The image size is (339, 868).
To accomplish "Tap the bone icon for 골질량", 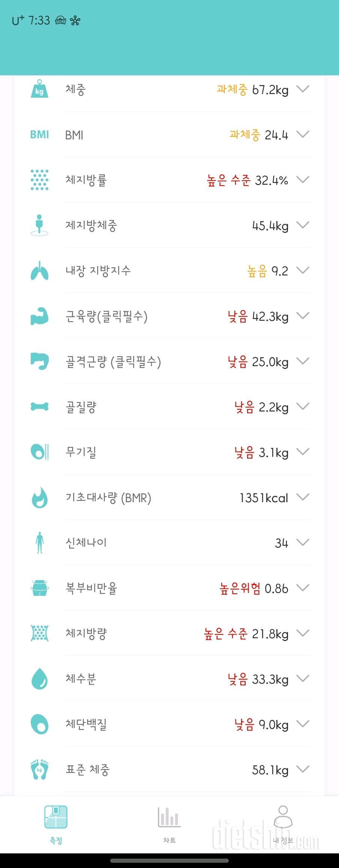I will [39, 407].
